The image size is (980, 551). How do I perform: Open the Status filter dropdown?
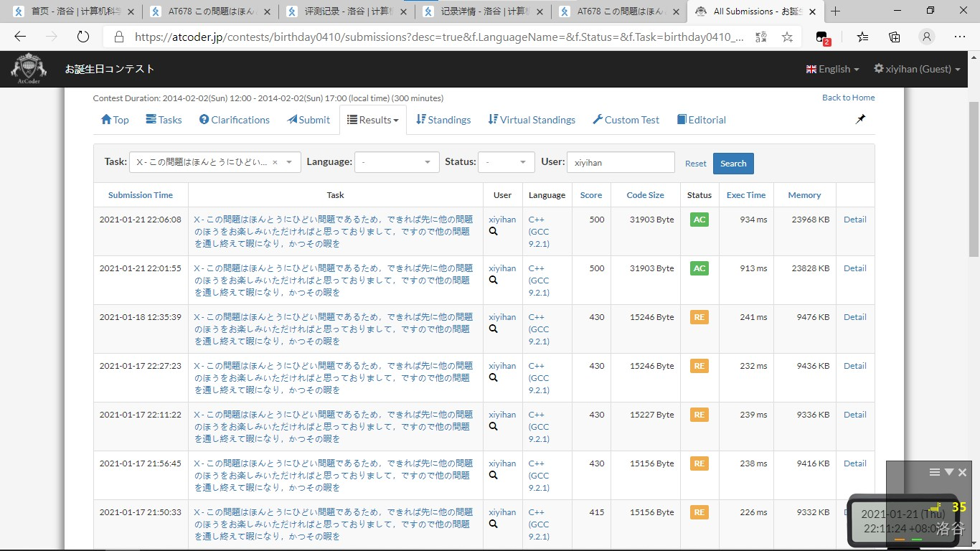(x=507, y=163)
